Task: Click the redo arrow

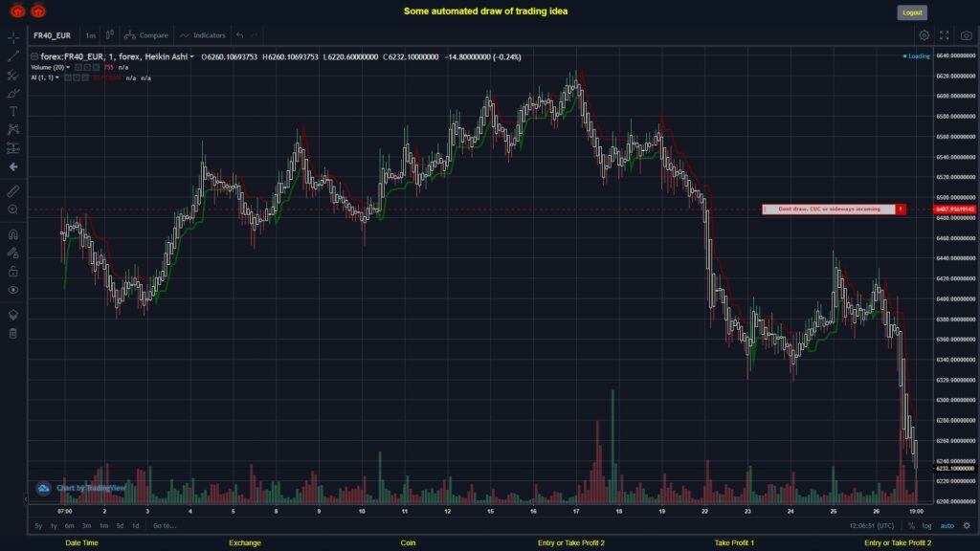Action: coord(255,35)
